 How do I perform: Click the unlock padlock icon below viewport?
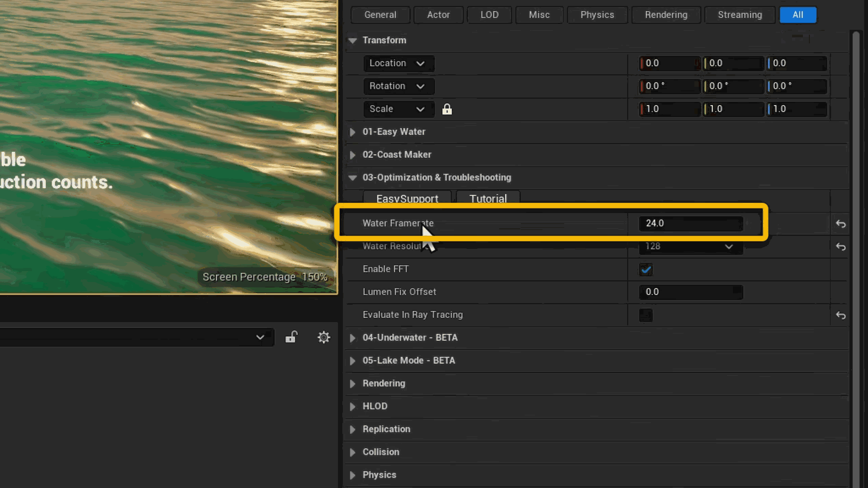tap(291, 337)
